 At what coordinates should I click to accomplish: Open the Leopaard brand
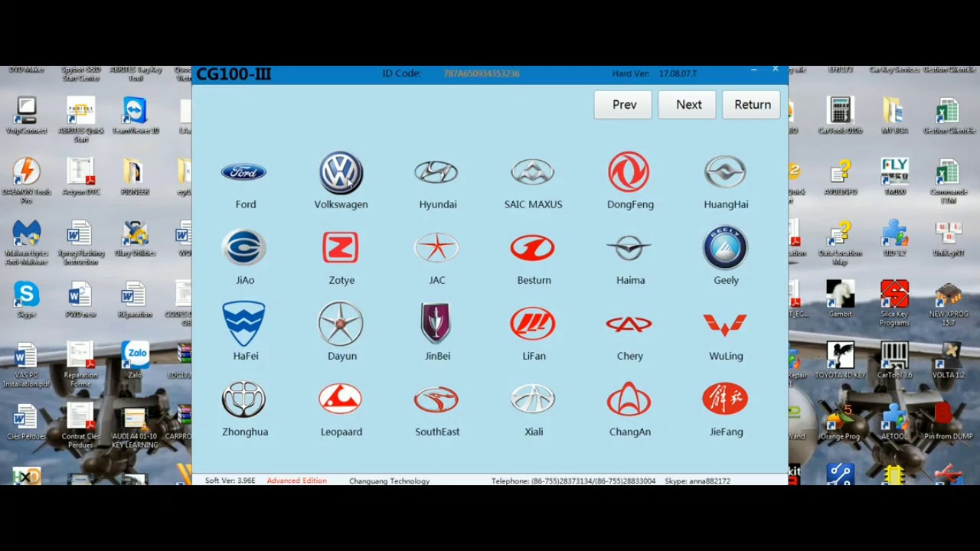pos(341,399)
